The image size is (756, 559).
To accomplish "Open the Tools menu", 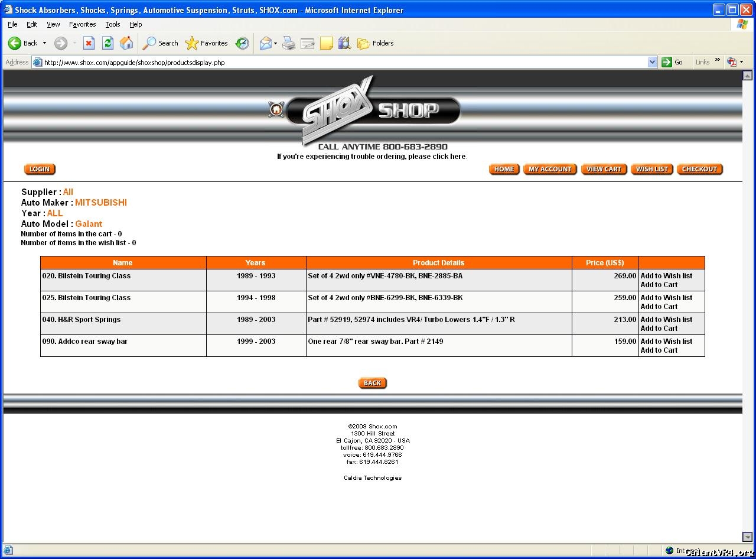I will (112, 24).
